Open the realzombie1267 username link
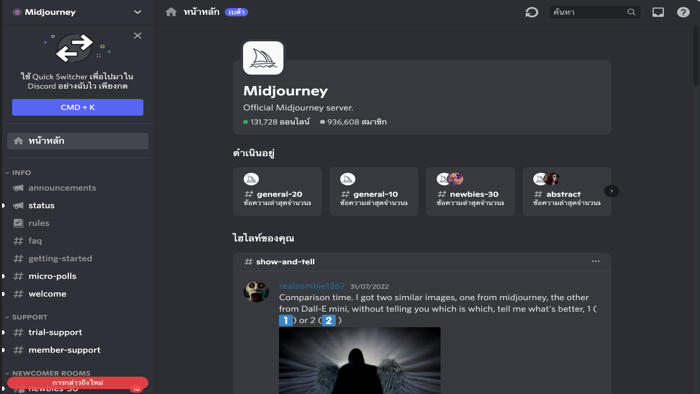Image resolution: width=700 pixels, height=394 pixels. 312,286
